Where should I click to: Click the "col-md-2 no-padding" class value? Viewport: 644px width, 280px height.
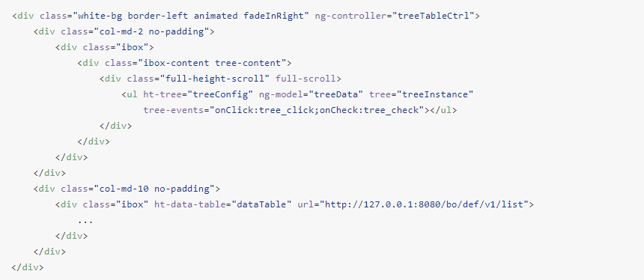click(x=151, y=31)
